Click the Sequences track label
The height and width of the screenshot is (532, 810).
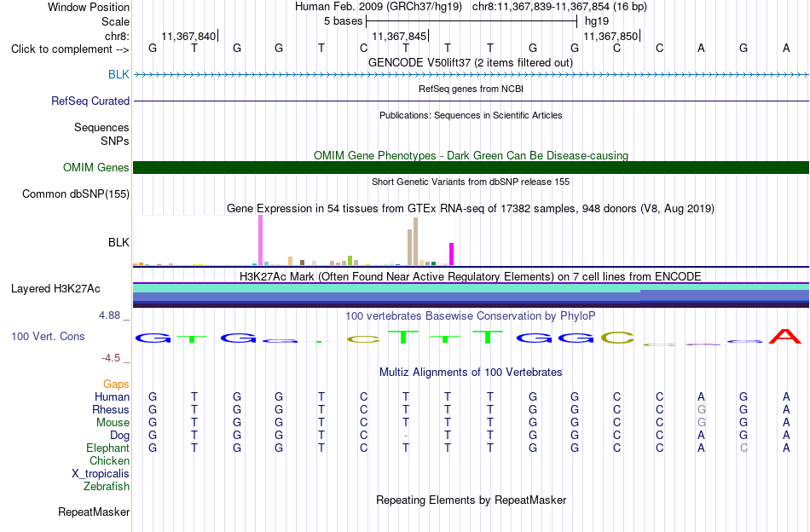[101, 128]
